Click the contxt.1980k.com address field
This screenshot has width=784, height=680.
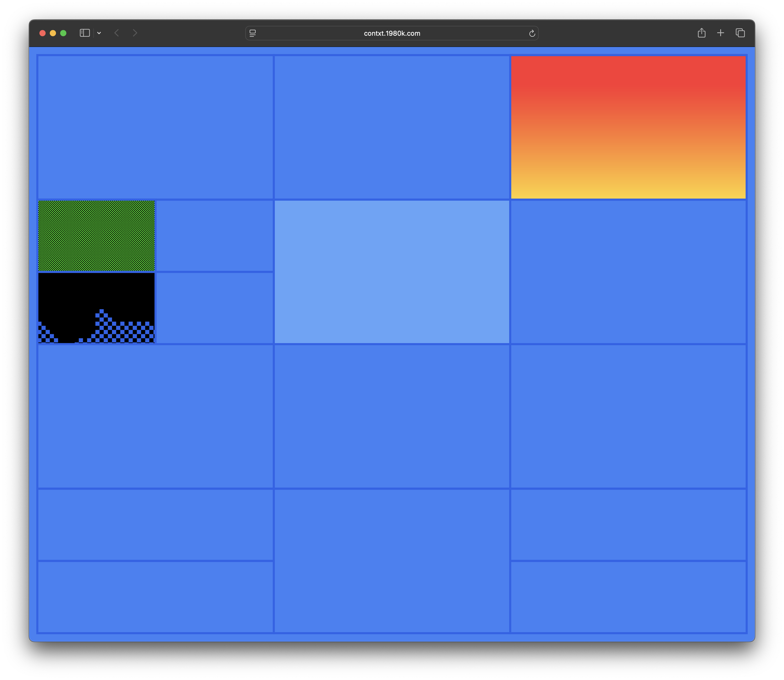392,34
